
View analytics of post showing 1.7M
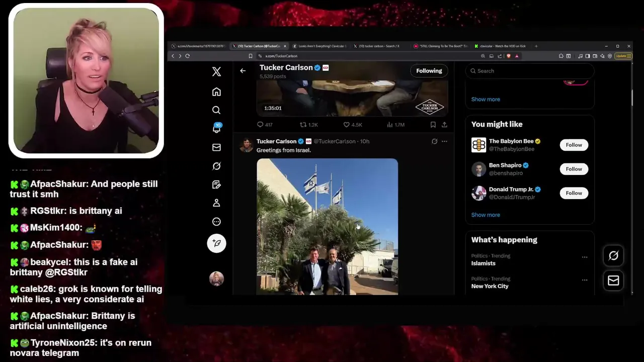(x=395, y=125)
